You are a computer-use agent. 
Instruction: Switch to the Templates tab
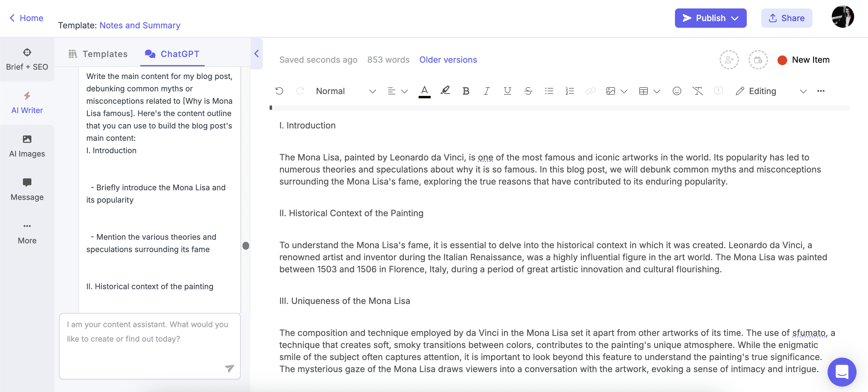tap(98, 54)
